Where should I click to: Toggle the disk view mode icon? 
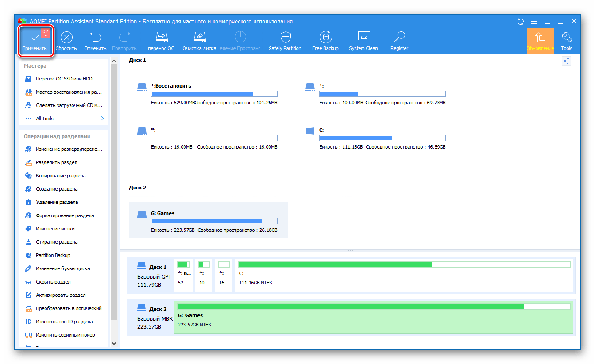(x=566, y=61)
